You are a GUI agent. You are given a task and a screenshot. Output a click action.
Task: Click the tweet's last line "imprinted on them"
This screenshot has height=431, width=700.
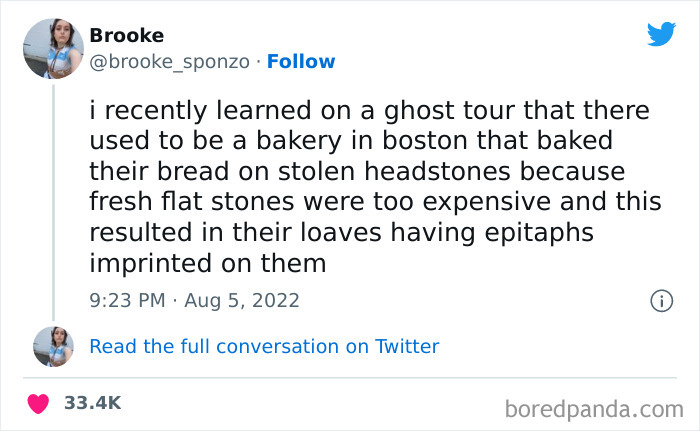208,264
